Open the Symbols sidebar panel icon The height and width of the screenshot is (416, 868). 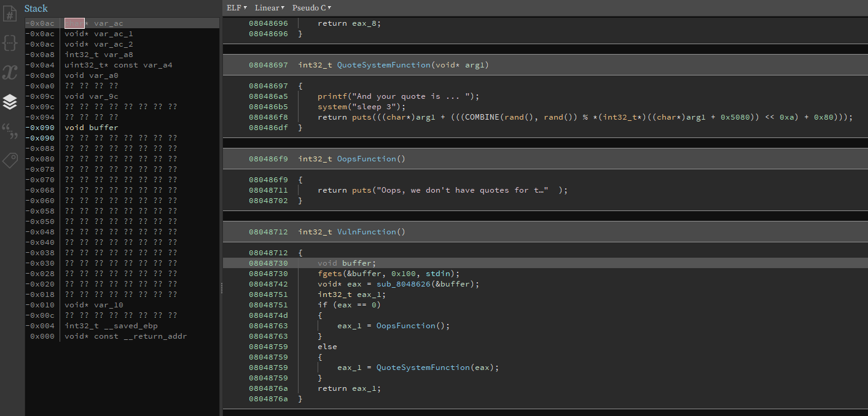tap(10, 12)
